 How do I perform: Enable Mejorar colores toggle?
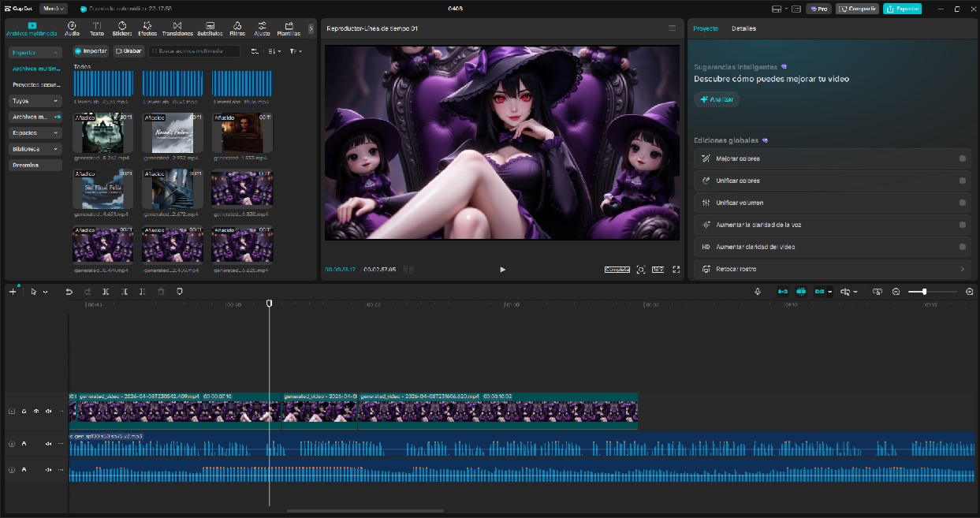click(x=963, y=158)
